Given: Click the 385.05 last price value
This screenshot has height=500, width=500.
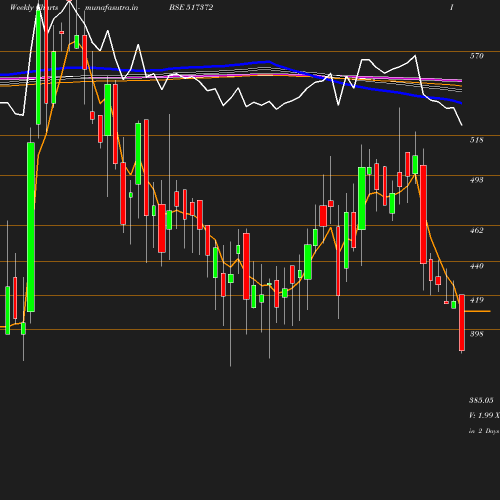Looking at the screenshot, I should pos(481,400).
